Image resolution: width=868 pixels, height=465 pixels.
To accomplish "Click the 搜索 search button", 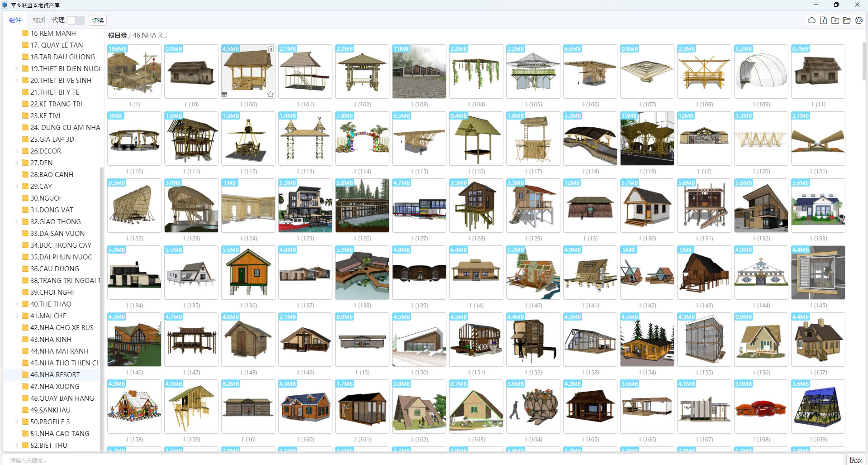I will pyautogui.click(x=855, y=460).
